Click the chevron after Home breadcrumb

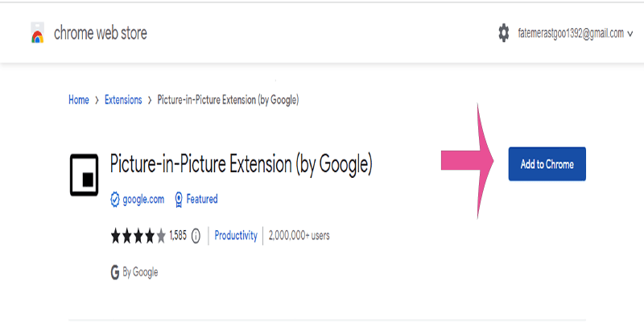97,101
